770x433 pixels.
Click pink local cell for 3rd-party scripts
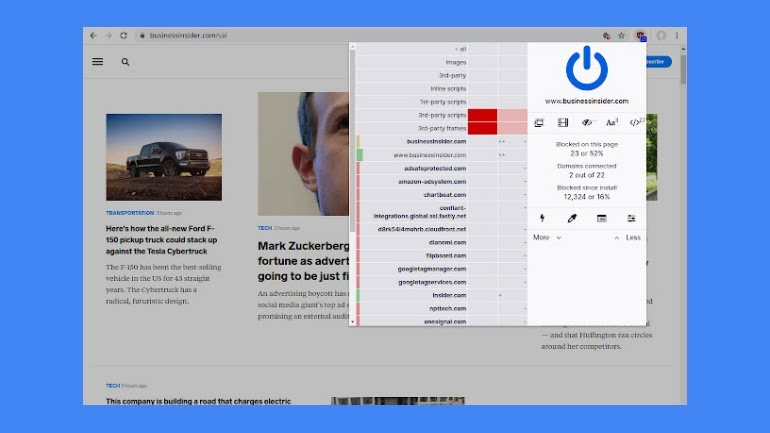point(512,115)
